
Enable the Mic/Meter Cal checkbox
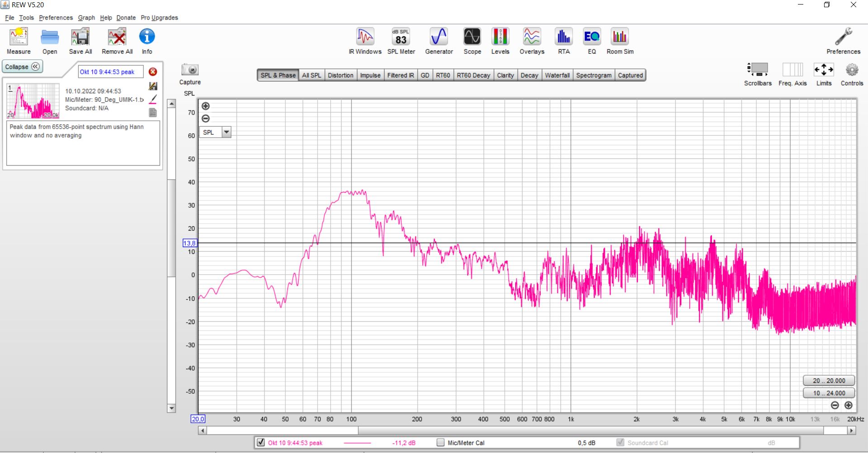pos(441,442)
